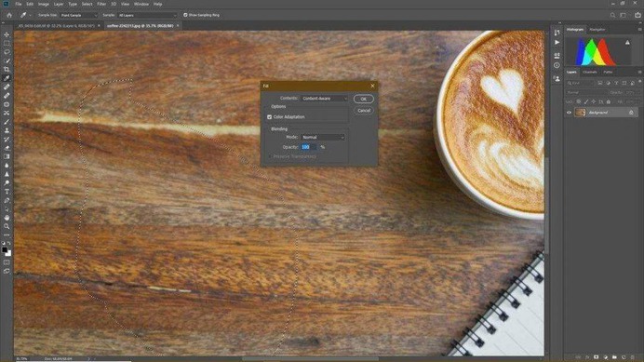Switch to the Paths tab
Screen dimensions: 644x362
coord(608,72)
